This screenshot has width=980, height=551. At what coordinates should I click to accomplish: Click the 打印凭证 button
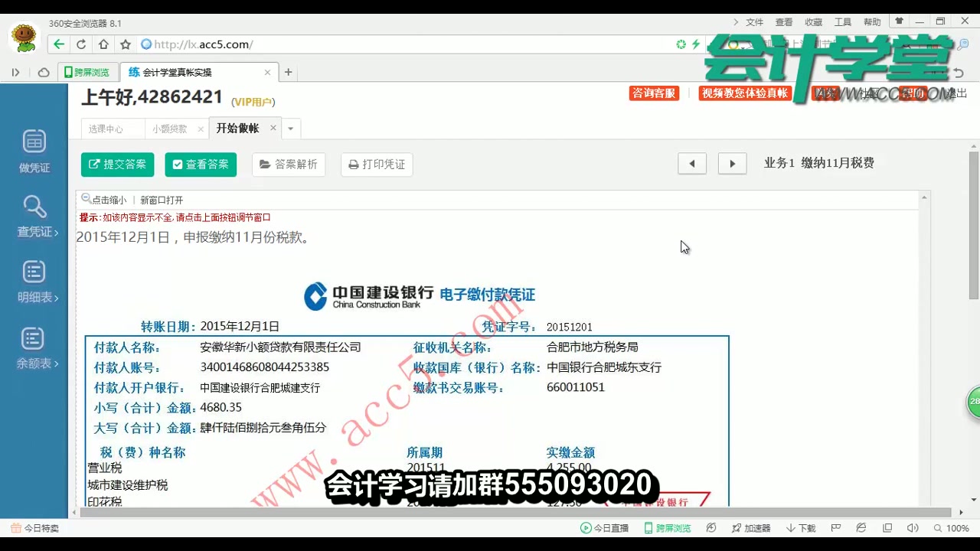point(377,165)
